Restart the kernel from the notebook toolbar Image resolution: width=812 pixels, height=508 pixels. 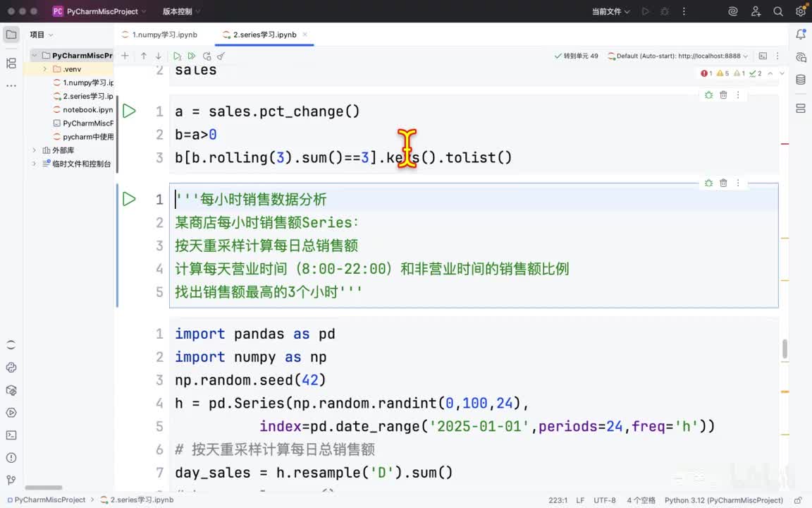207,56
